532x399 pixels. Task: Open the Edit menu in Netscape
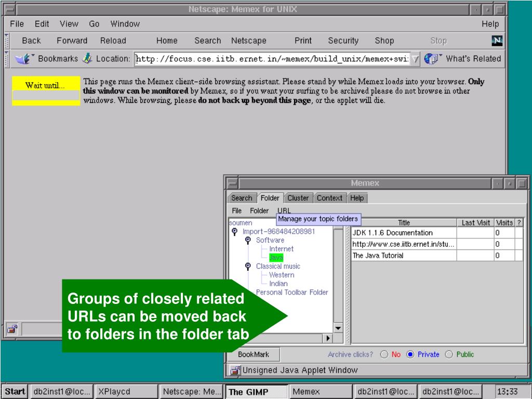pos(42,24)
